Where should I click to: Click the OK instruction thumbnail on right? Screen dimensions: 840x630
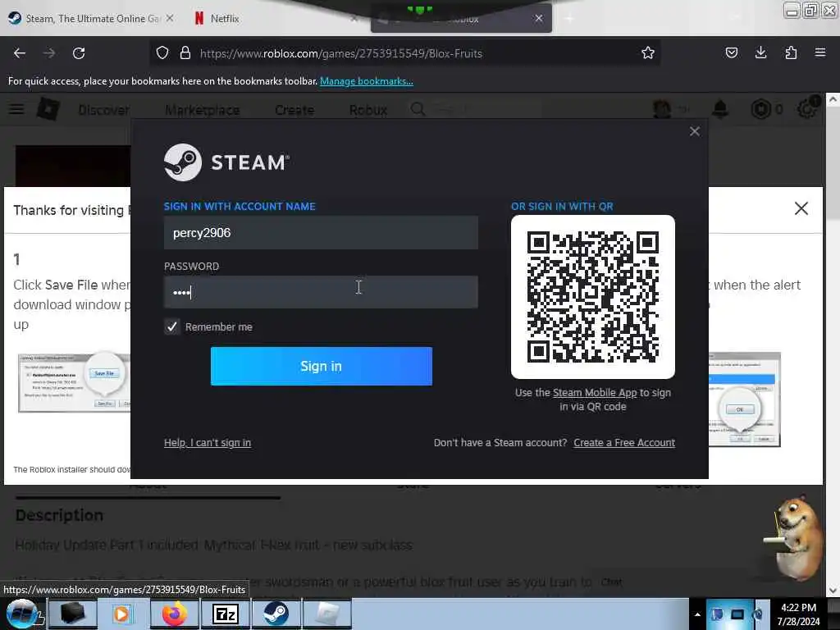pyautogui.click(x=745, y=399)
